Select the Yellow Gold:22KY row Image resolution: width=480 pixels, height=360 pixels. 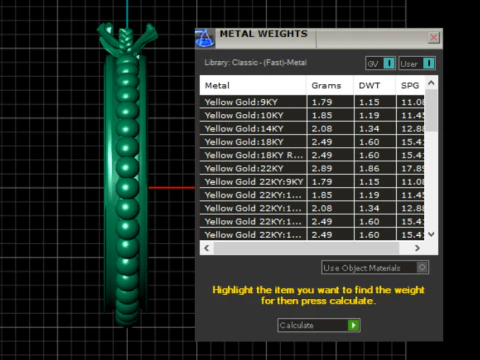click(x=312, y=169)
